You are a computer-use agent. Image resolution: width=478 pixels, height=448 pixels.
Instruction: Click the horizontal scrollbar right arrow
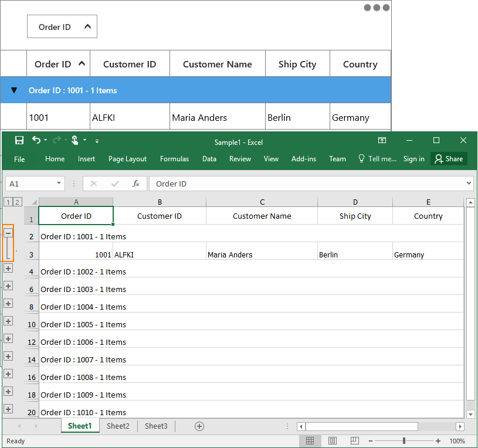460,426
